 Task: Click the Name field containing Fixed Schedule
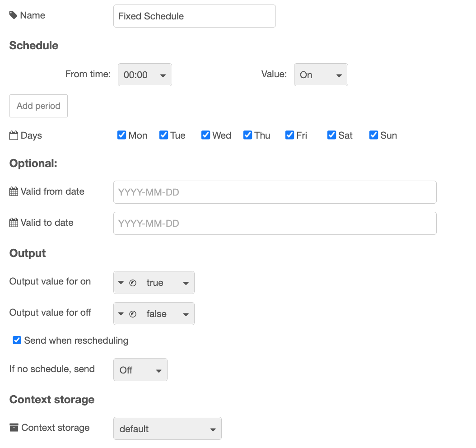195,16
